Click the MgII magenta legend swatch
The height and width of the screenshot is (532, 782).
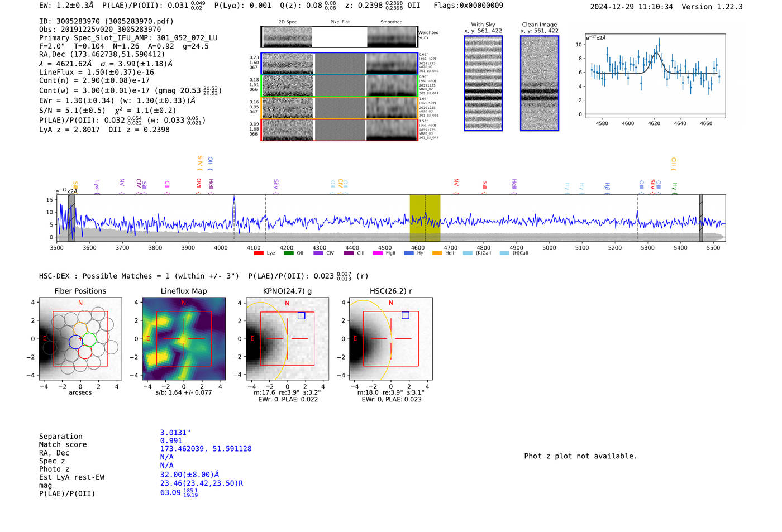[378, 253]
